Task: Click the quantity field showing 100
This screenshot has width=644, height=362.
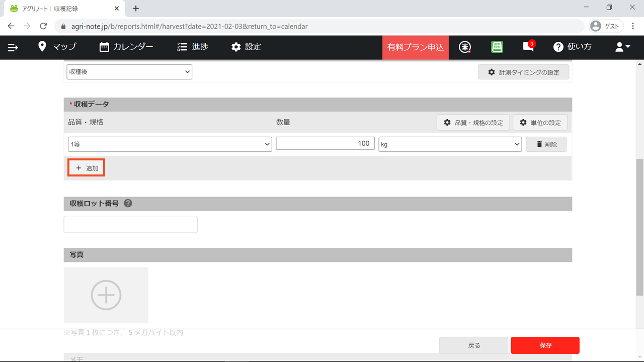Action: (x=326, y=144)
